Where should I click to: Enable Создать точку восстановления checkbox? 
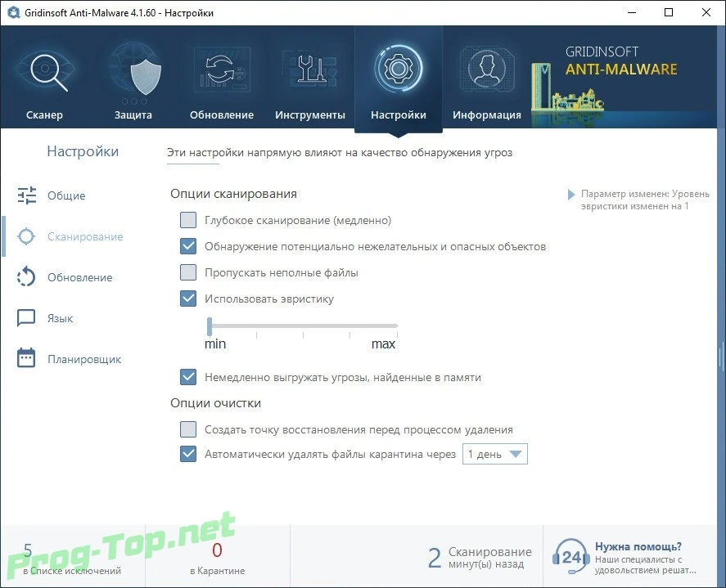click(188, 429)
